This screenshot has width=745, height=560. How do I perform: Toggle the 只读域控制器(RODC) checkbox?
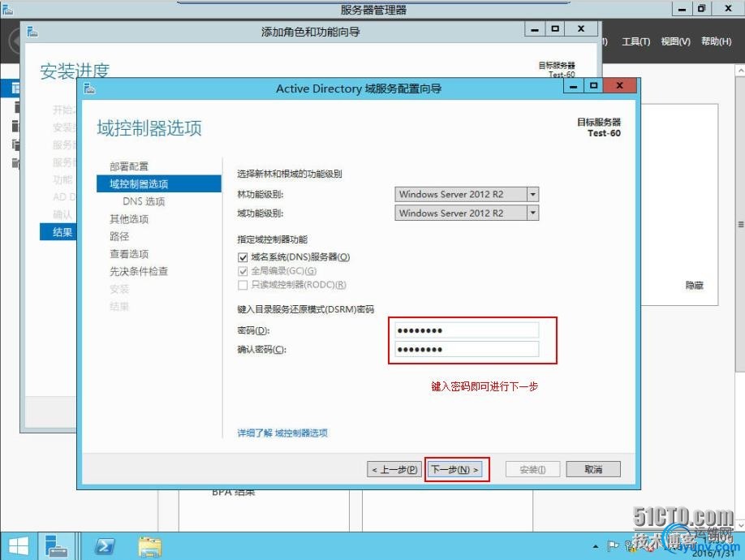(x=243, y=285)
